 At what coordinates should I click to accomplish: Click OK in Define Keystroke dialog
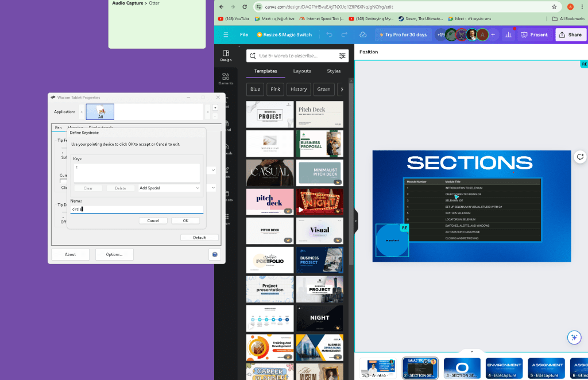point(185,221)
